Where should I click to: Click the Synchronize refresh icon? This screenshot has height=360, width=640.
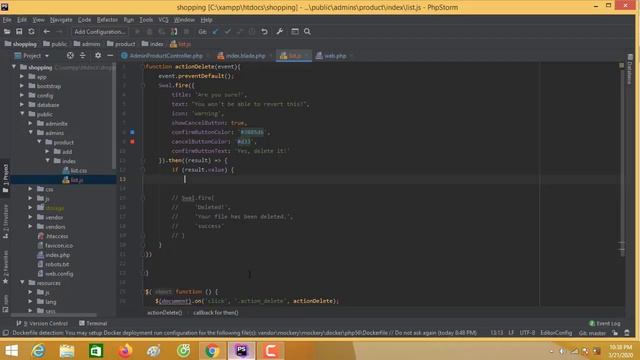(x=31, y=31)
